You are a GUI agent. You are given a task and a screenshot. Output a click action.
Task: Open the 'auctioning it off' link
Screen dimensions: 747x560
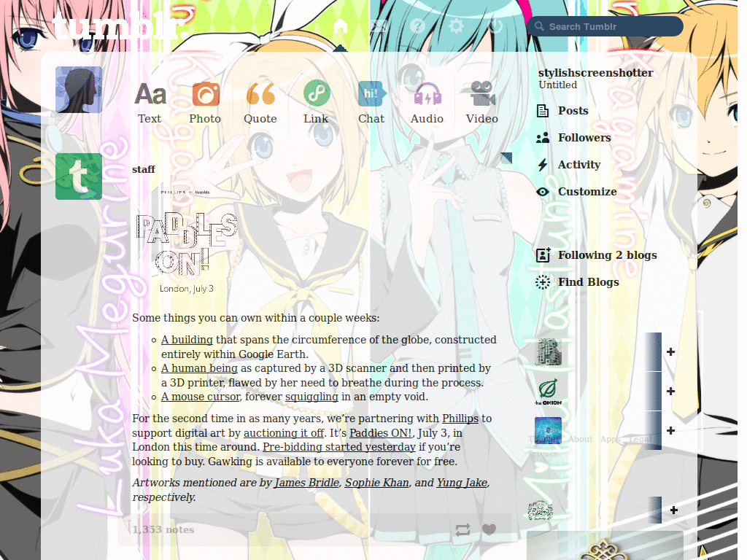tap(284, 433)
